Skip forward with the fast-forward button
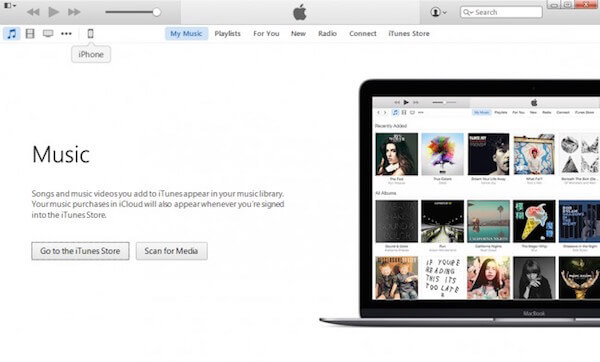The width and height of the screenshot is (600, 362). point(74,12)
